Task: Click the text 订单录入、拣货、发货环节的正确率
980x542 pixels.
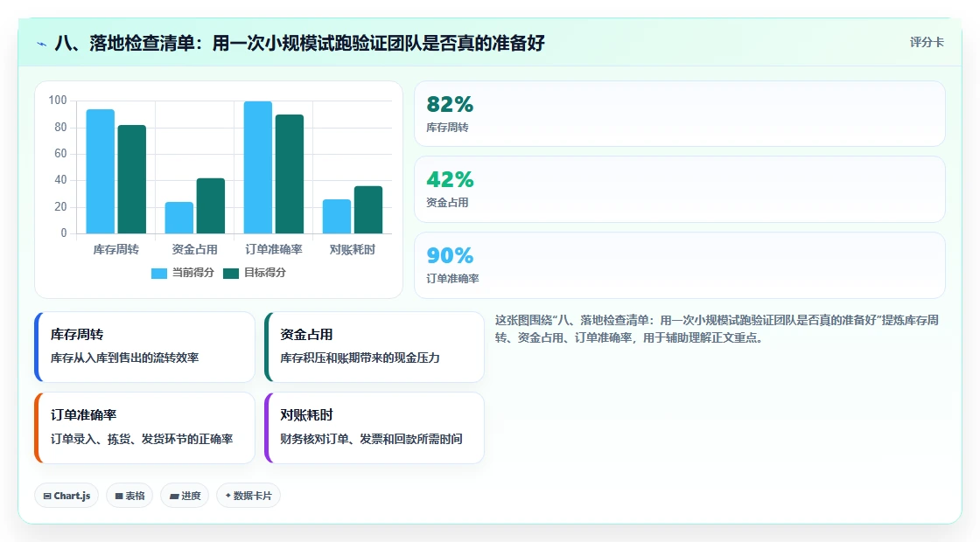Action: pyautogui.click(x=142, y=440)
